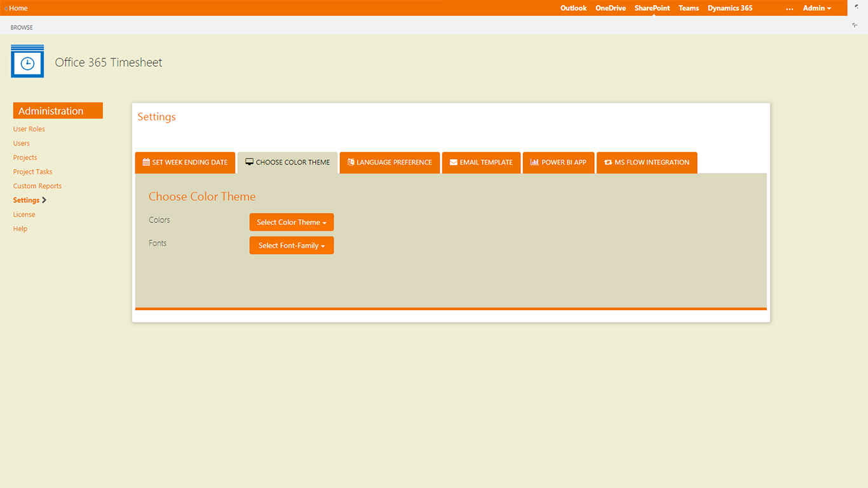Open the Language Preference tab

[390, 163]
